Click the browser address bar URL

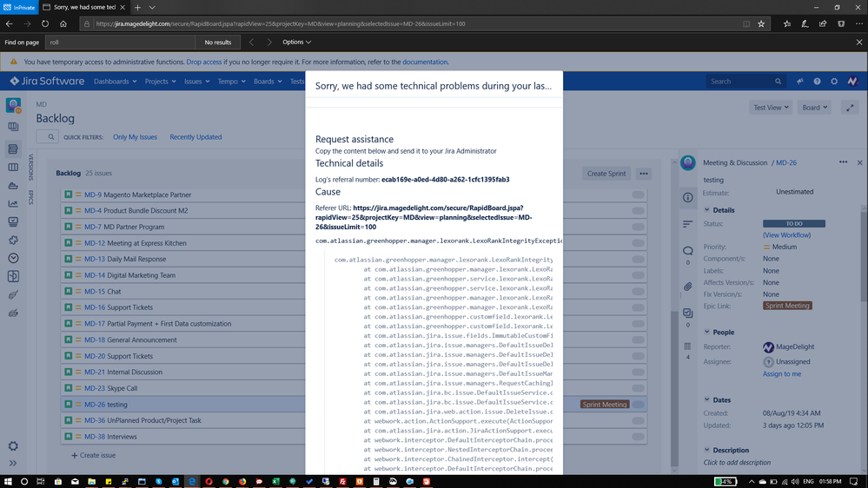point(280,23)
